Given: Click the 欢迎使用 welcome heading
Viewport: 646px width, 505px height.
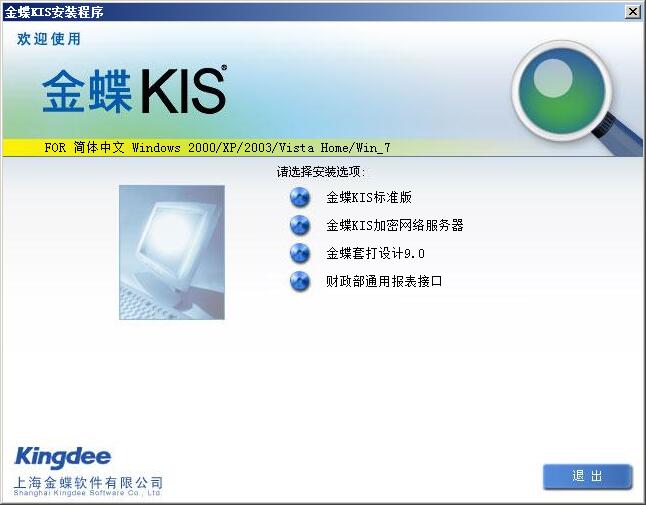Looking at the screenshot, I should pyautogui.click(x=49, y=39).
